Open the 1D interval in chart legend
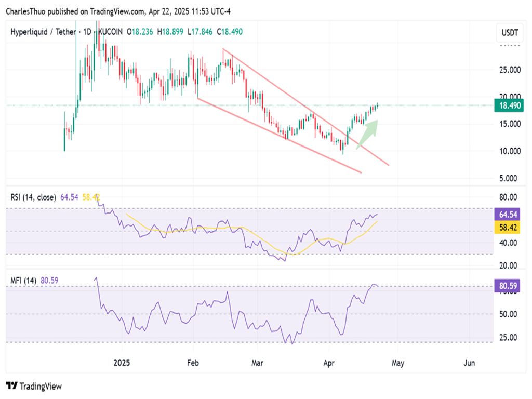 pos(85,32)
